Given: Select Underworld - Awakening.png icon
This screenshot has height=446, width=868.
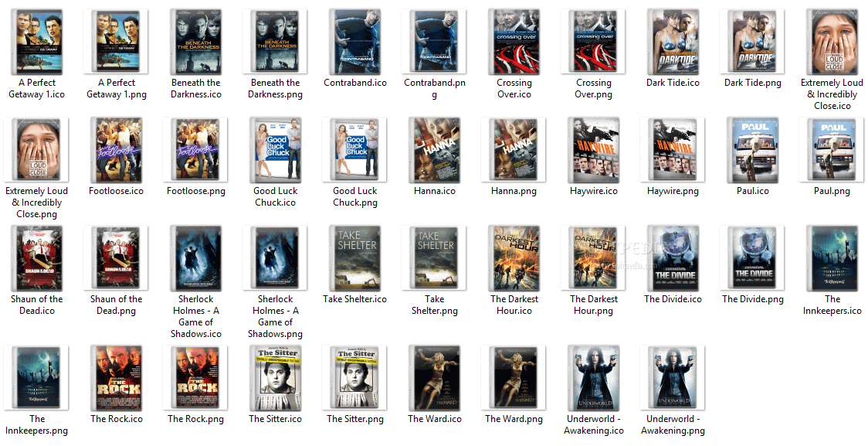Looking at the screenshot, I should point(673,378).
